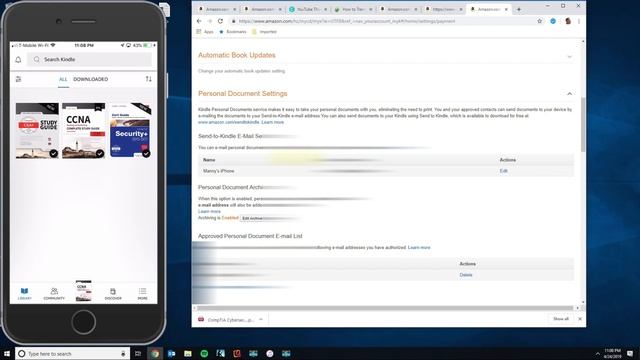This screenshot has height=360, width=640.
Task: Open the www.amazon.com/sendtokindle link
Action: (229, 122)
